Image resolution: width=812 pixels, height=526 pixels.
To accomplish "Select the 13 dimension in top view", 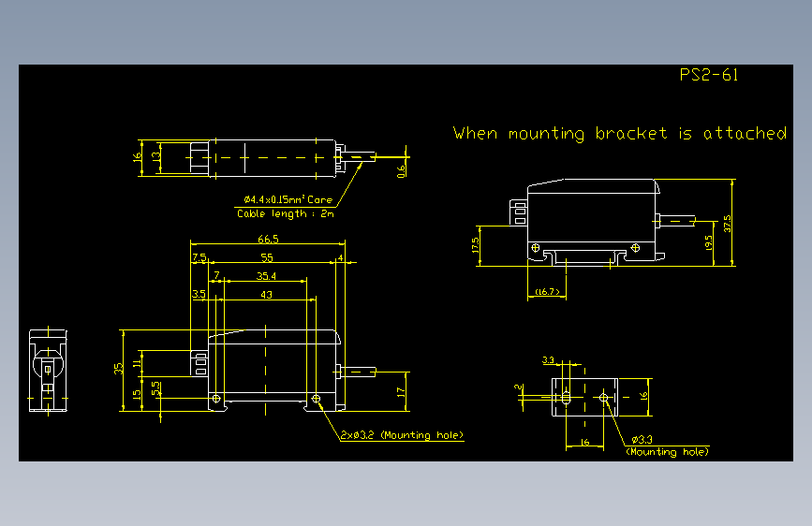I will (x=155, y=155).
